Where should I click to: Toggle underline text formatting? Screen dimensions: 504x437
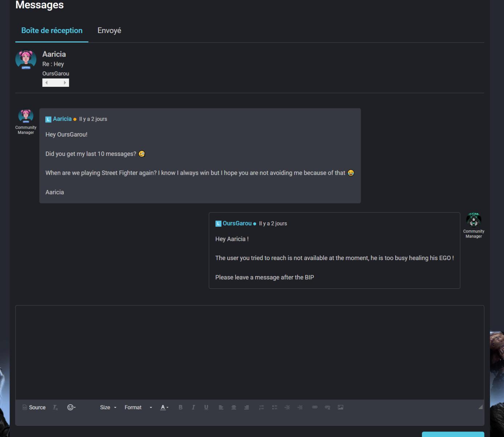pos(206,407)
